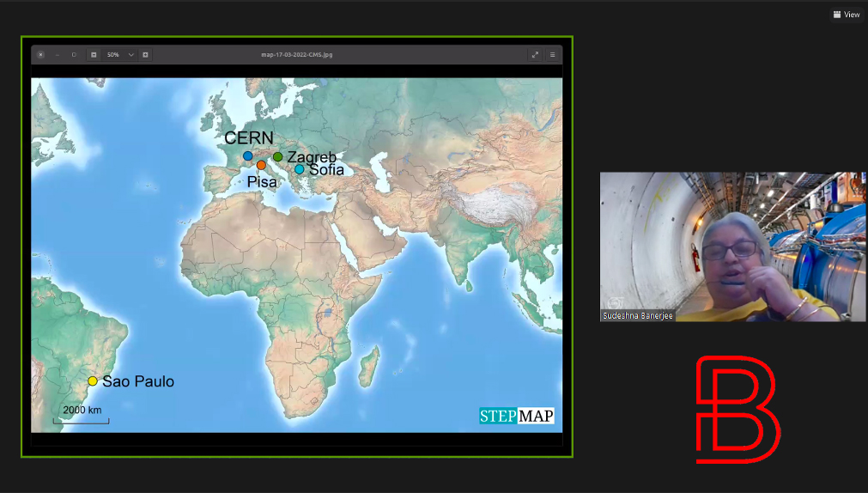Select the cyan Sofia map marker
The image size is (868, 493).
[x=299, y=169]
